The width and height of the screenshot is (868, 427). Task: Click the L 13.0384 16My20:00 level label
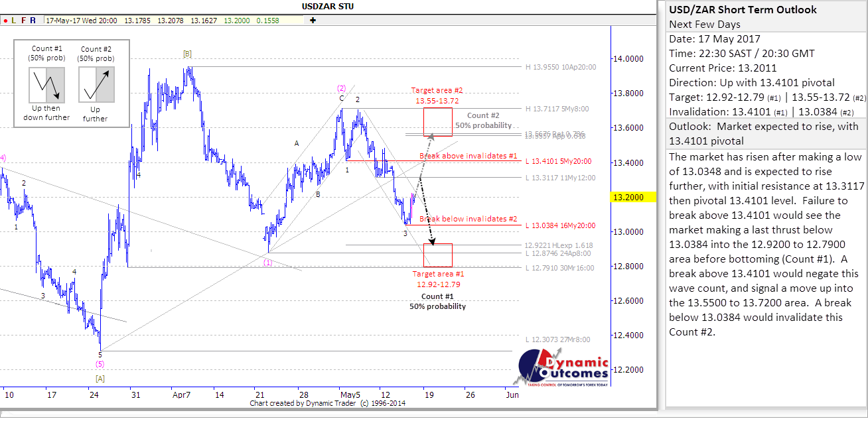tap(560, 225)
